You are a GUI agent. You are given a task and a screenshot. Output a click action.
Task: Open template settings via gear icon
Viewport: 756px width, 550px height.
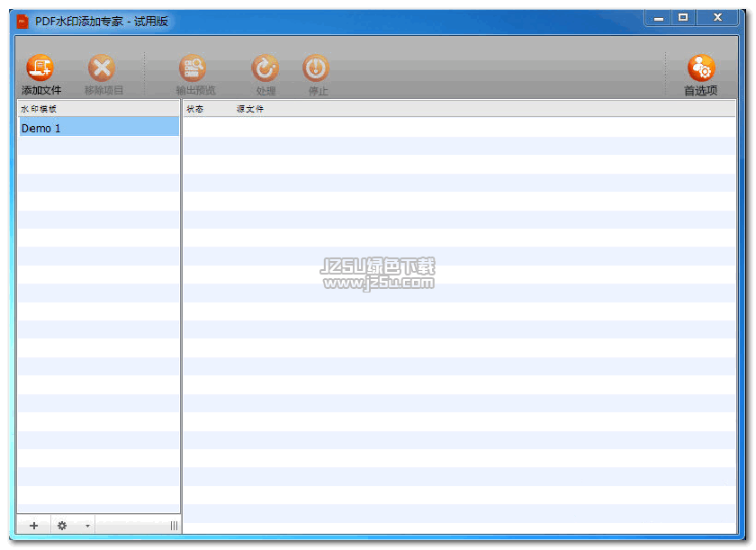(62, 526)
